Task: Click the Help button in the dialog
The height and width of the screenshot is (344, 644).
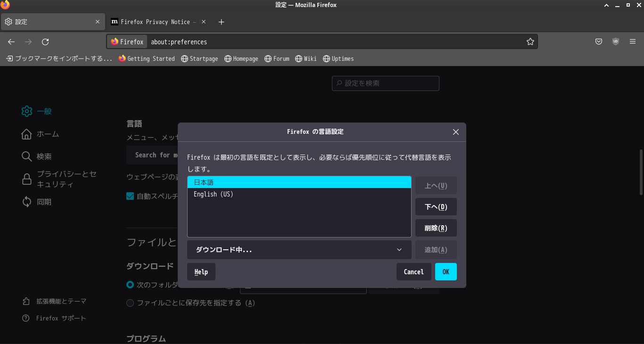Action: coord(201,272)
